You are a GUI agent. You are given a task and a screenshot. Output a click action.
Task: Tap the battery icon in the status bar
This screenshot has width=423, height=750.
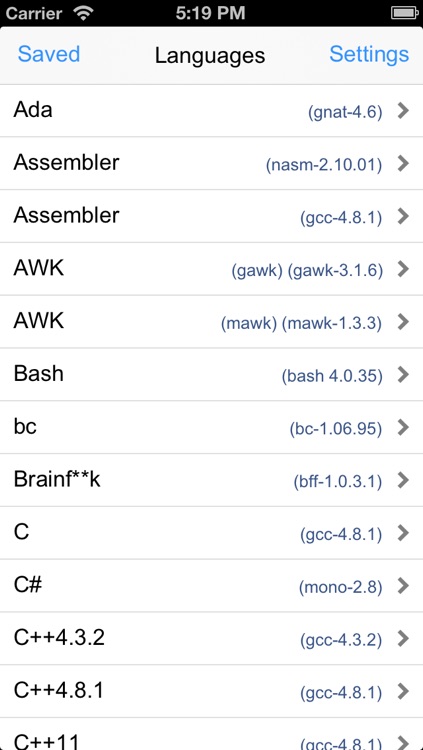pos(405,13)
